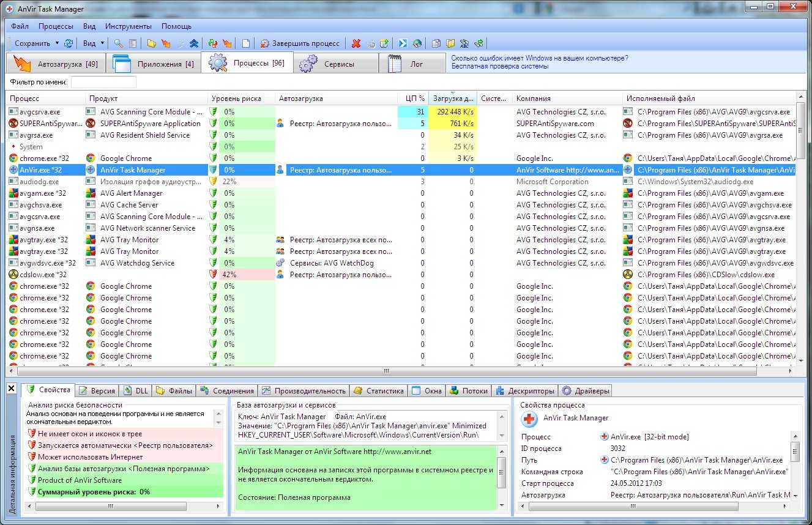Open the Версия details tab
The image size is (812, 525).
(x=98, y=390)
